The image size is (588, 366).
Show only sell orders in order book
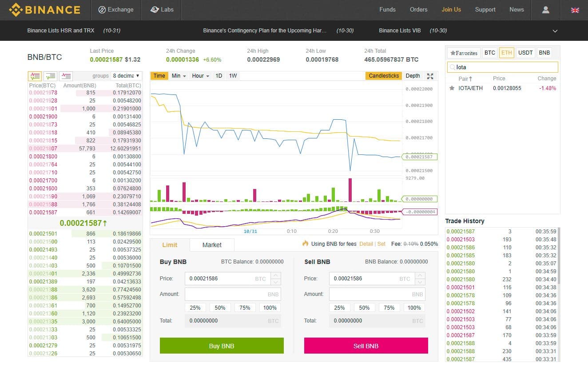tap(66, 76)
